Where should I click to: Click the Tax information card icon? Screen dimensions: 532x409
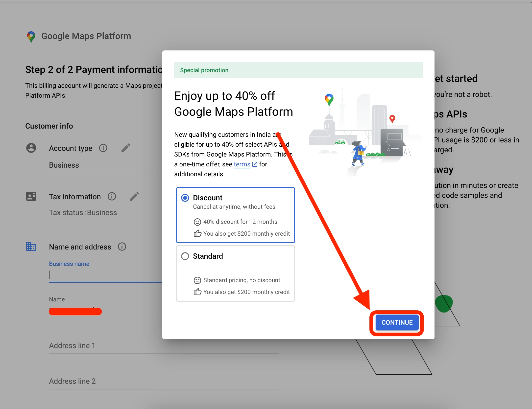[x=31, y=197]
